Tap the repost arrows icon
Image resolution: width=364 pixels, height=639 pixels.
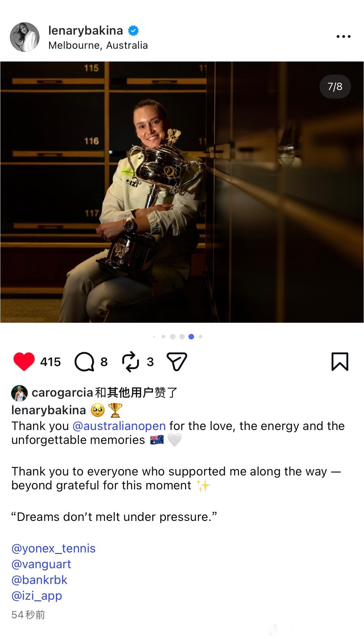(131, 361)
